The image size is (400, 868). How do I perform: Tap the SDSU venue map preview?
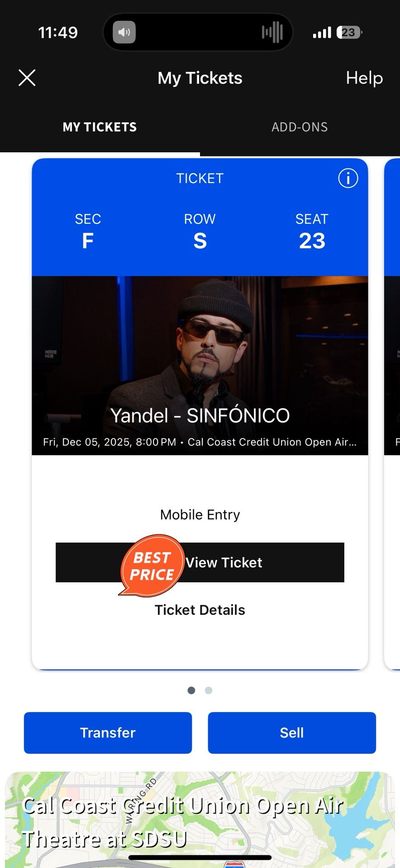tap(200, 818)
